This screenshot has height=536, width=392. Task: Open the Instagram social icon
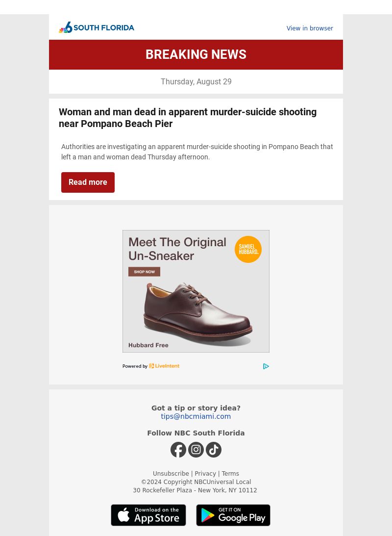196,450
